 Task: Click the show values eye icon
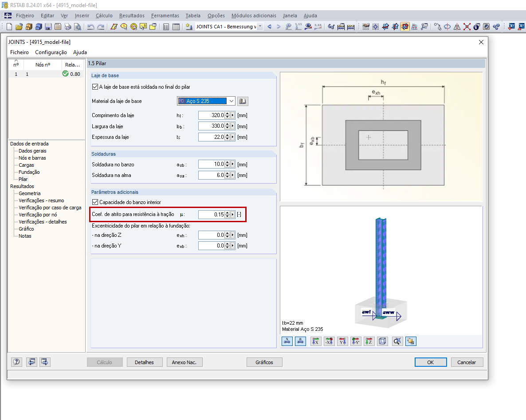point(308,27)
